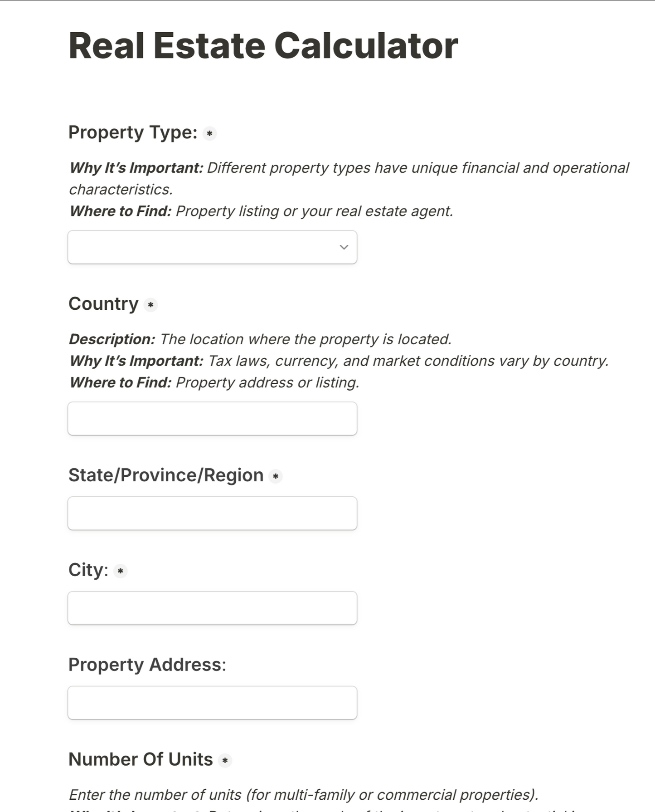The image size is (655, 812).
Task: Click the required asterisk next to Country
Action: pos(150,305)
